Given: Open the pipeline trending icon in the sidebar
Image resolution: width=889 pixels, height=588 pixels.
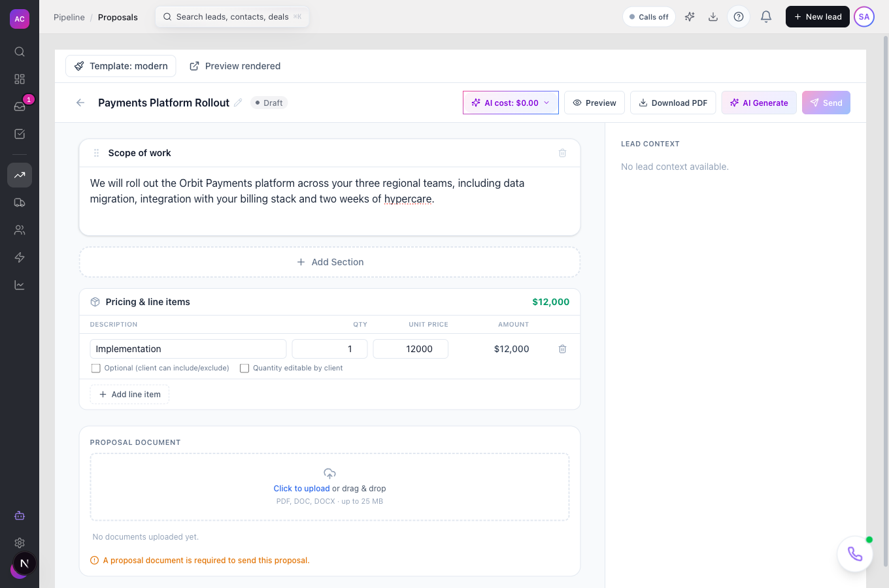Looking at the screenshot, I should (x=20, y=175).
